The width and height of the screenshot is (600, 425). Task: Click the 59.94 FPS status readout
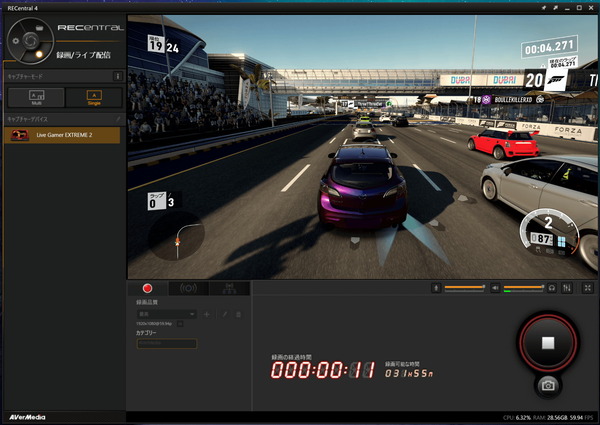582,417
